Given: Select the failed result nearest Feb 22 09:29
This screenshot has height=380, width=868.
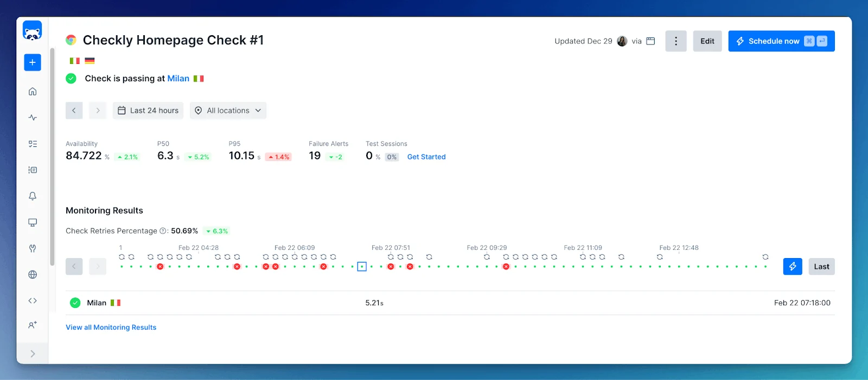Looking at the screenshot, I should click(x=506, y=267).
